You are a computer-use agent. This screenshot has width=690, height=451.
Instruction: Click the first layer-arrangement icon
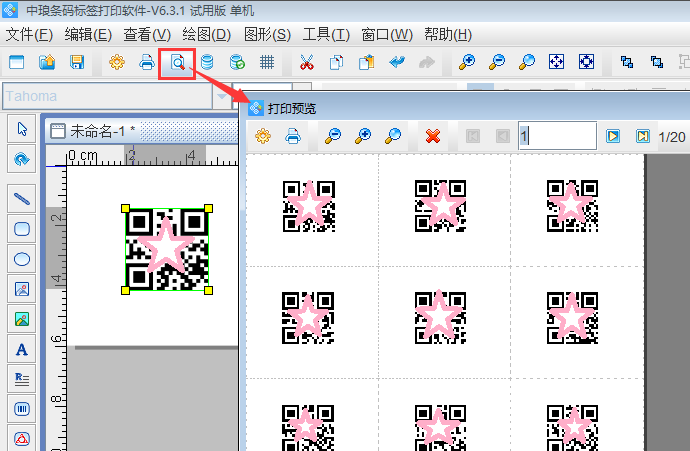pyautogui.click(x=627, y=62)
